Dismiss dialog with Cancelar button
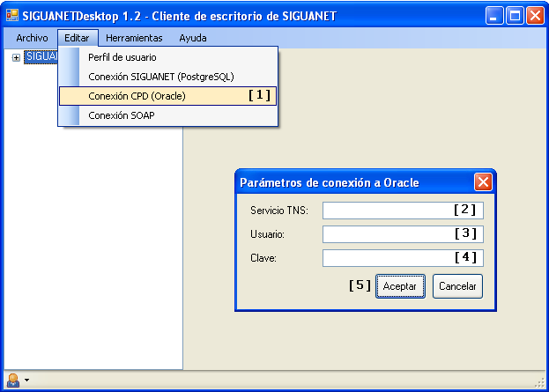Viewport: 549px width, 392px height. coord(457,286)
